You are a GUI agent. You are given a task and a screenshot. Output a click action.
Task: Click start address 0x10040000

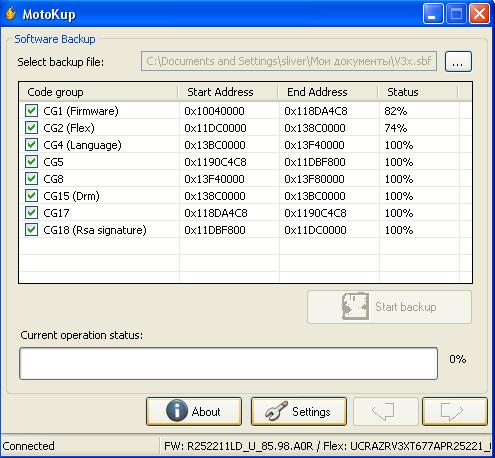pyautogui.click(x=214, y=111)
